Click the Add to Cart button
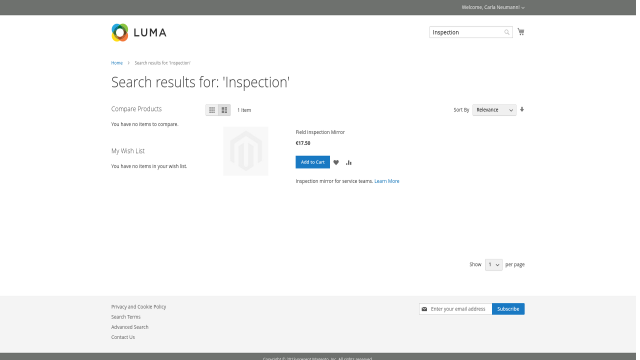The width and height of the screenshot is (640, 360). [x=313, y=162]
